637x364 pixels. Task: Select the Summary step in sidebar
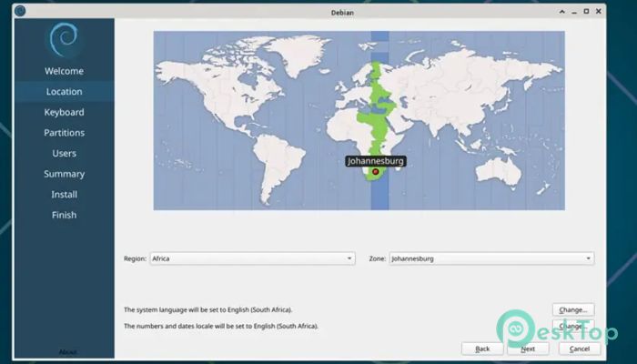point(64,174)
